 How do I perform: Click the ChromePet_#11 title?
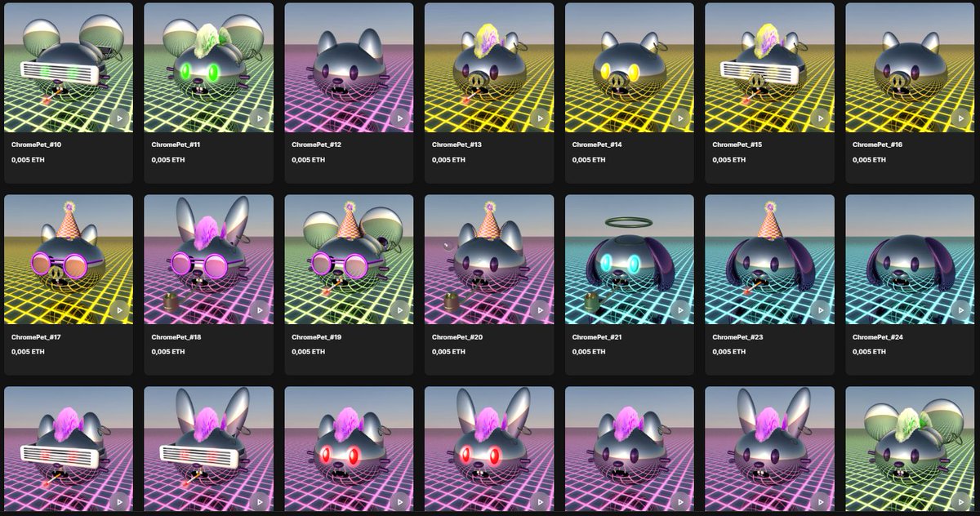coord(176,145)
